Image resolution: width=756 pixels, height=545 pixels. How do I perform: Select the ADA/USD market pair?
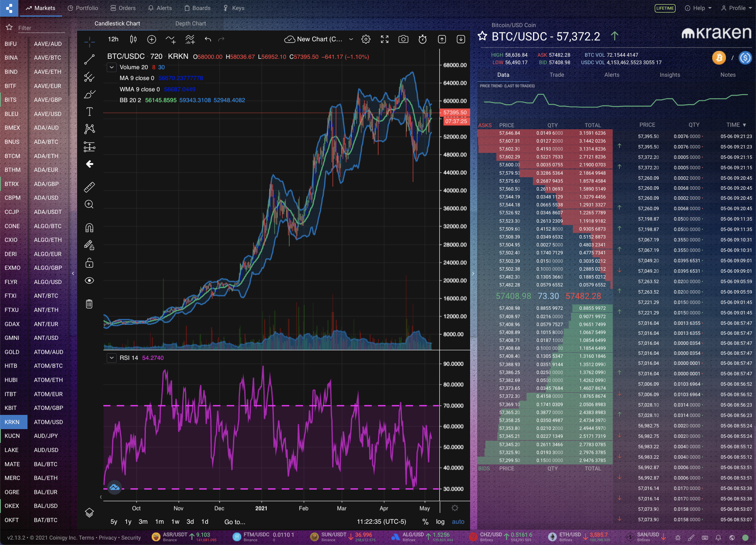(x=46, y=198)
